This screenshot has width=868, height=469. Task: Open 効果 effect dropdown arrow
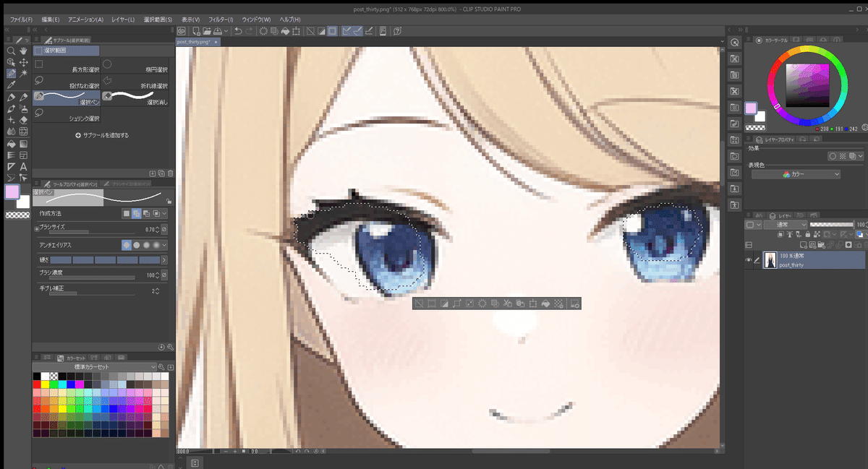tap(861, 155)
